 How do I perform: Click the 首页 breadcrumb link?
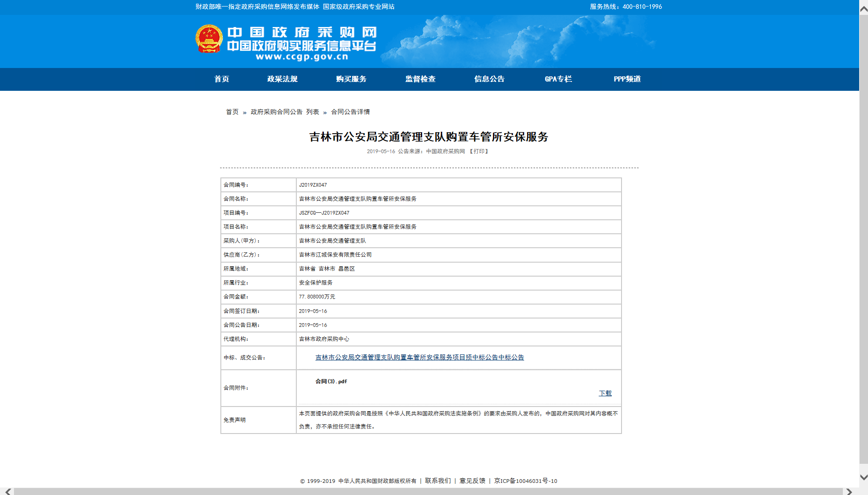point(232,112)
